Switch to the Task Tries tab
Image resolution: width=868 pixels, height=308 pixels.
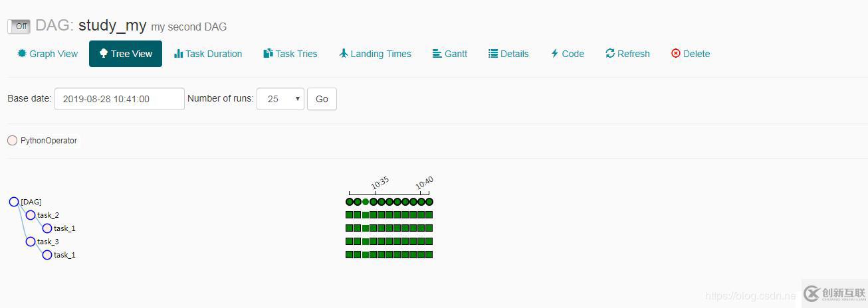pyautogui.click(x=290, y=54)
